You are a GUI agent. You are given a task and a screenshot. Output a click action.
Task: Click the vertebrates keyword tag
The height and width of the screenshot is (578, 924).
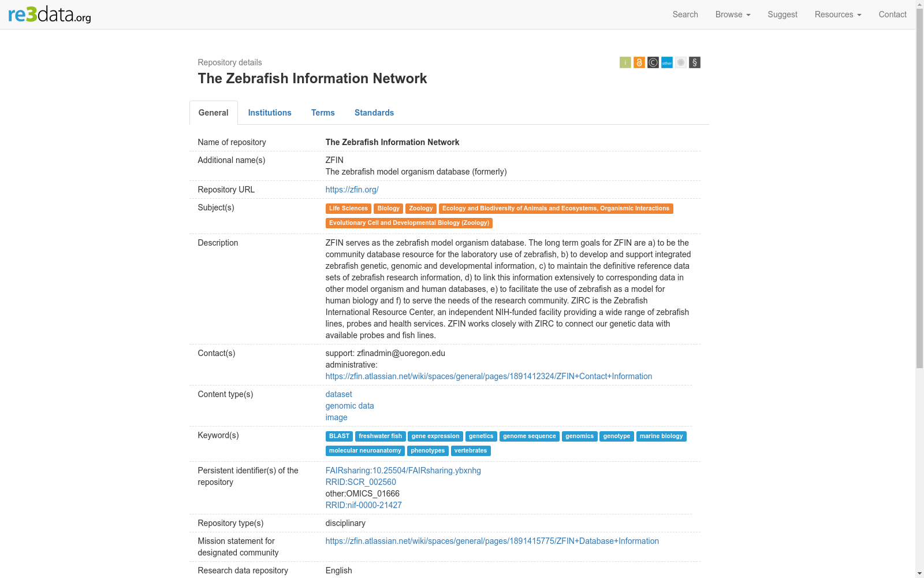[x=471, y=451]
